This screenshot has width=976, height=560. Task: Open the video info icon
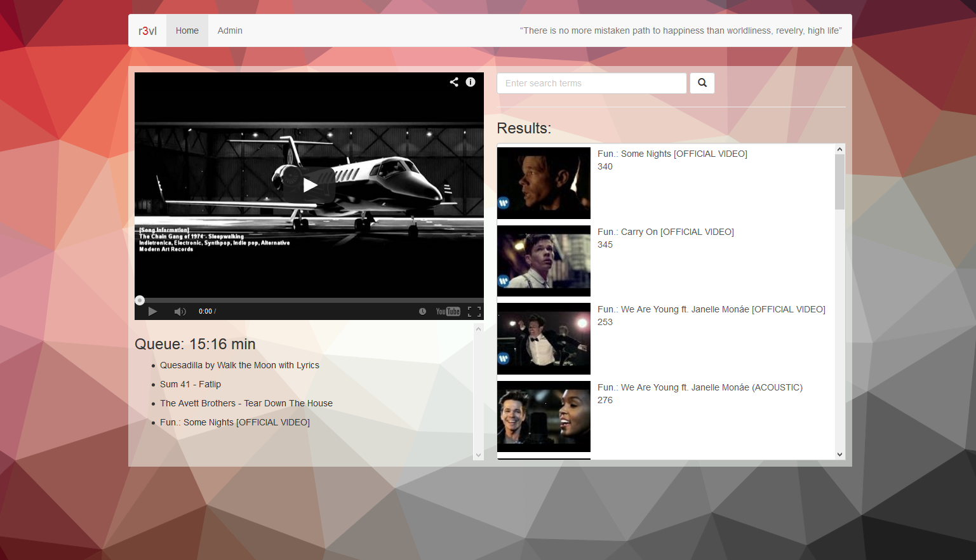pos(471,82)
